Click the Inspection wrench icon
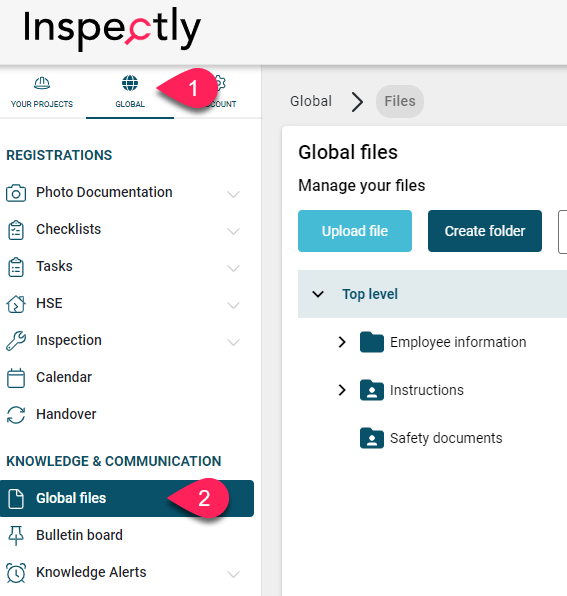 point(16,341)
